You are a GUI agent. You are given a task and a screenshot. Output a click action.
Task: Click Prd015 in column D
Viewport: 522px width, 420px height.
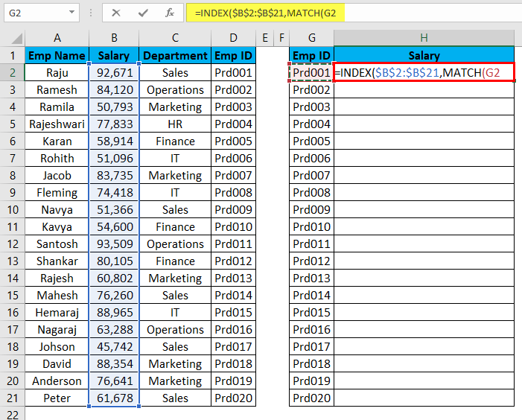pos(233,313)
